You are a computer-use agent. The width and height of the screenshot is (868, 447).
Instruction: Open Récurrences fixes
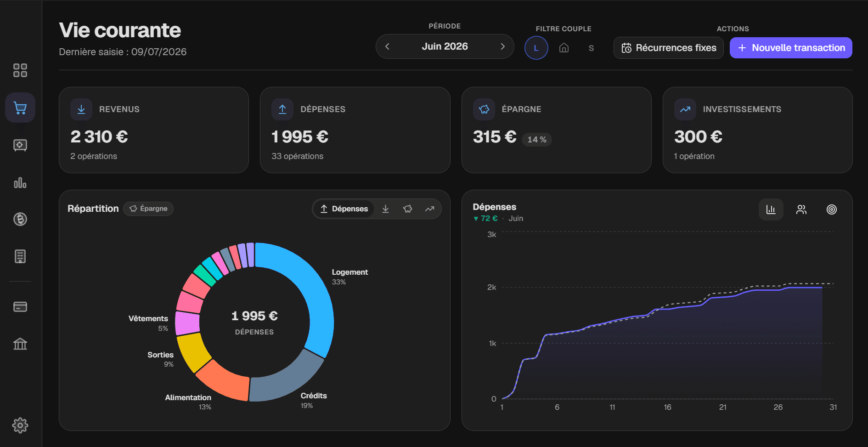click(x=669, y=48)
